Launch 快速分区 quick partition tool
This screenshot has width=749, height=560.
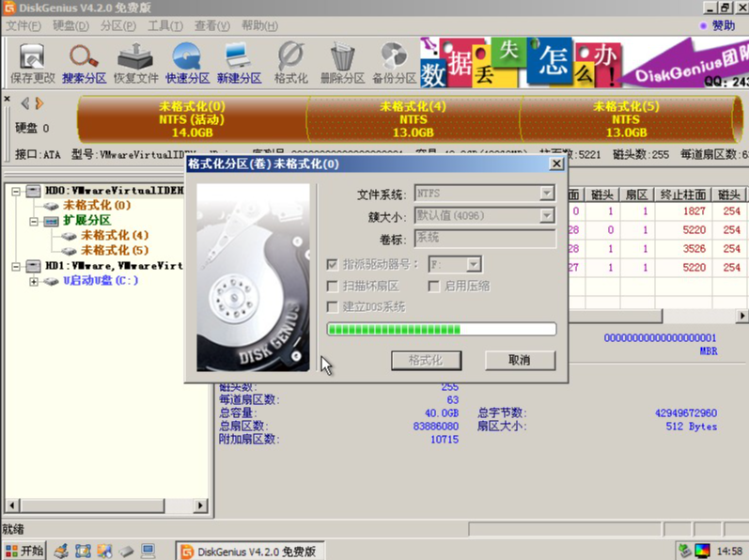[x=188, y=62]
